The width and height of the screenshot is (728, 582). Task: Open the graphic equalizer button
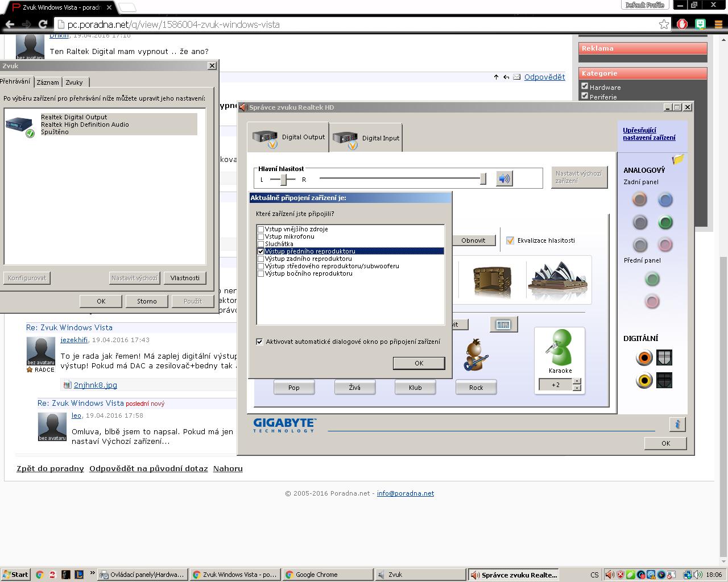(503, 325)
